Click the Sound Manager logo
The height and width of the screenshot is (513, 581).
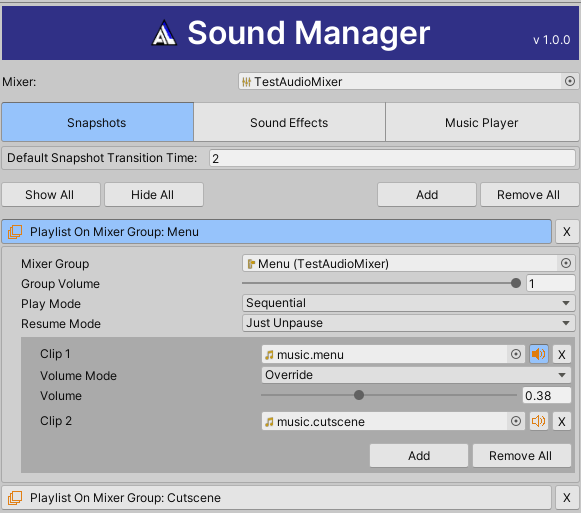pos(164,33)
